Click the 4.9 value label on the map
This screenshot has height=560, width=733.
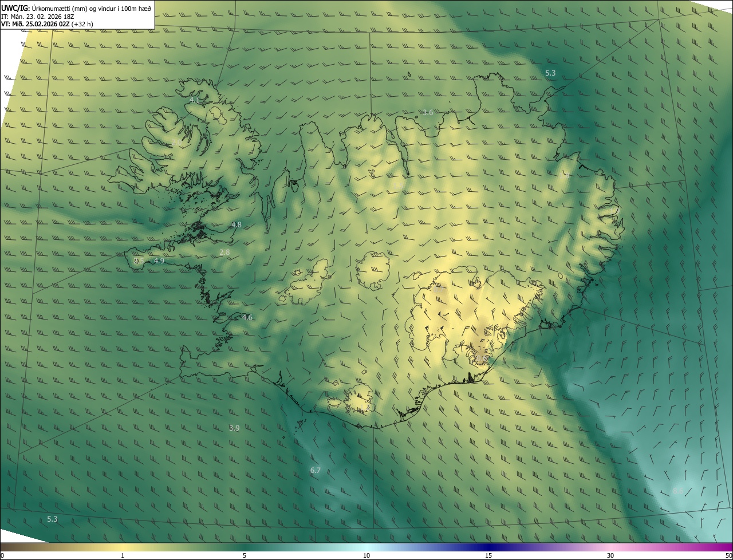(x=159, y=261)
